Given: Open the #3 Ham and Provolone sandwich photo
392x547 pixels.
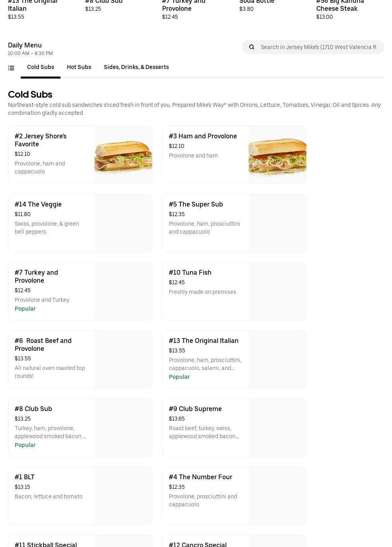Looking at the screenshot, I should [x=277, y=155].
